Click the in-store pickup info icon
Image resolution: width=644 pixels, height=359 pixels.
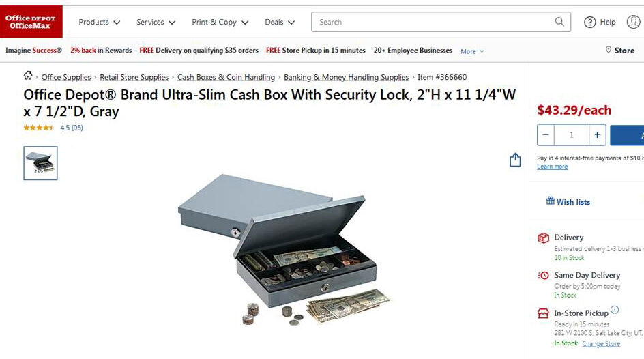(615, 310)
